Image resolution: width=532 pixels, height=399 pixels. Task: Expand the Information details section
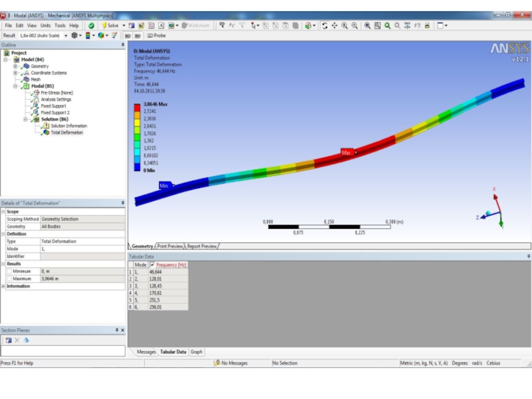tap(3, 287)
